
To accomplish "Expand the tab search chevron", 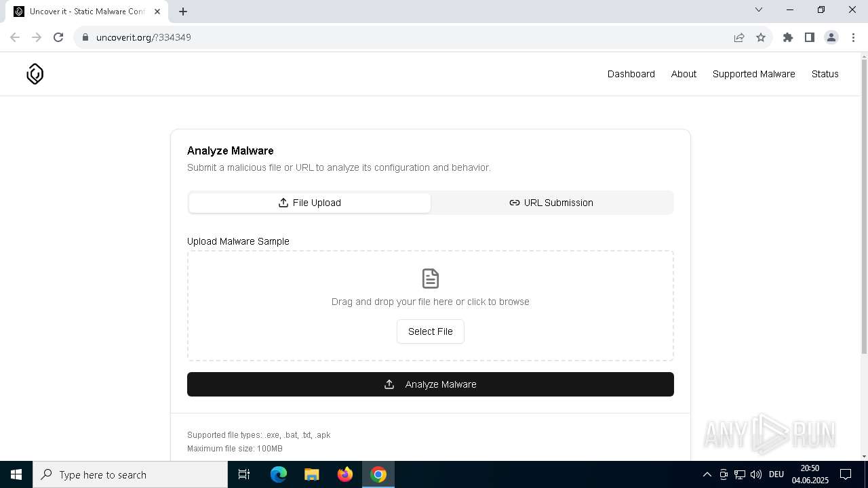I will click(759, 9).
